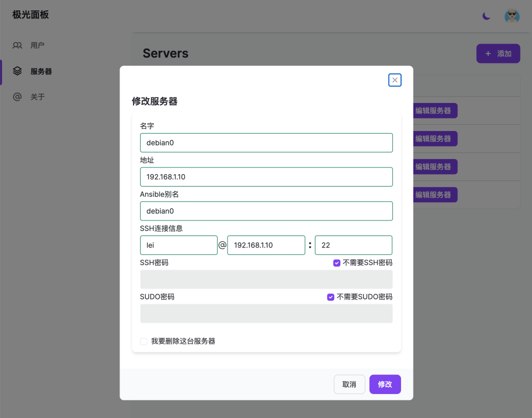Toggle dark mode with the moon icon
The height and width of the screenshot is (418, 532).
485,16
